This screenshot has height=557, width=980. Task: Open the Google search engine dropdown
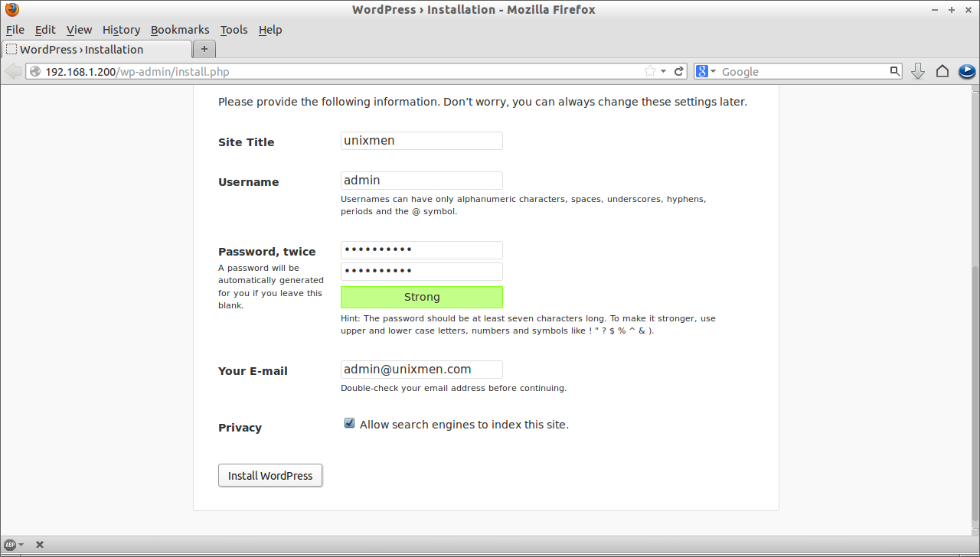[706, 71]
